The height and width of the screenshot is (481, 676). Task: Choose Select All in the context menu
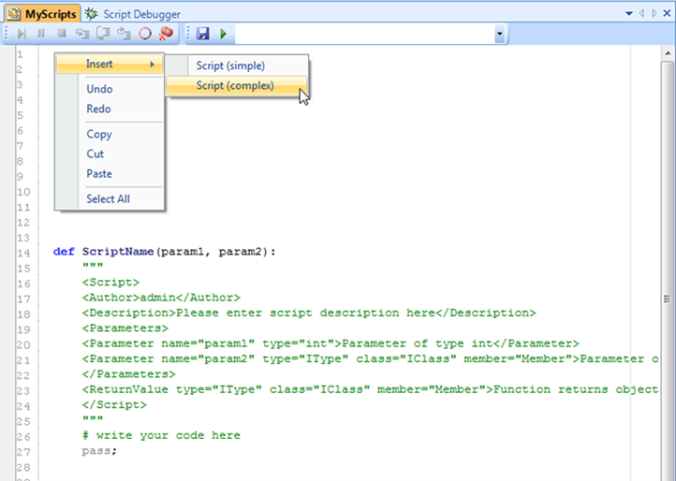pyautogui.click(x=110, y=199)
